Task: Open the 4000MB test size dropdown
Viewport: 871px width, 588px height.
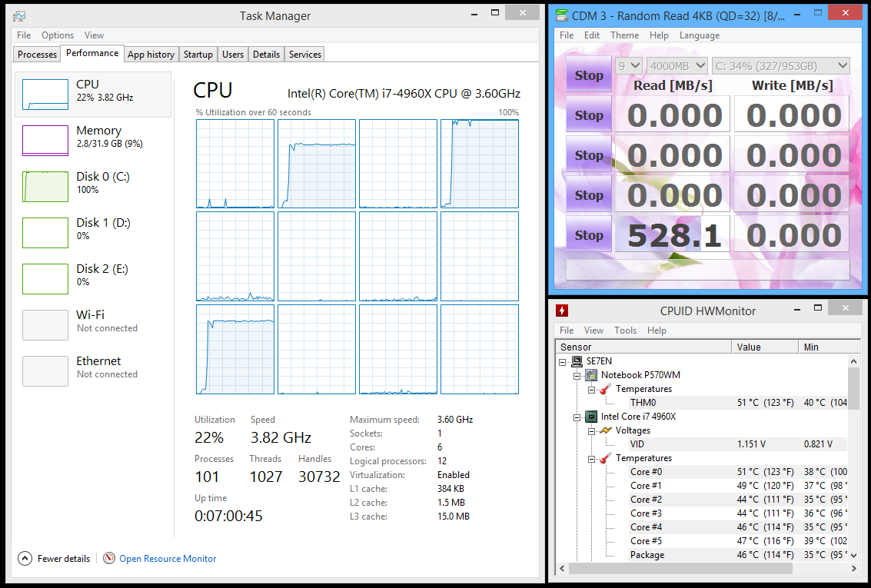Action: click(x=677, y=66)
